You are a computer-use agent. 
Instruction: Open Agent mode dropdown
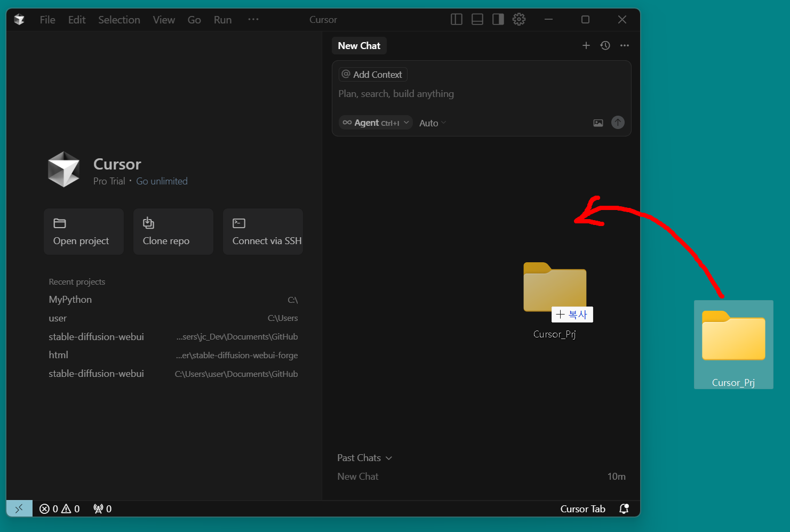(376, 123)
